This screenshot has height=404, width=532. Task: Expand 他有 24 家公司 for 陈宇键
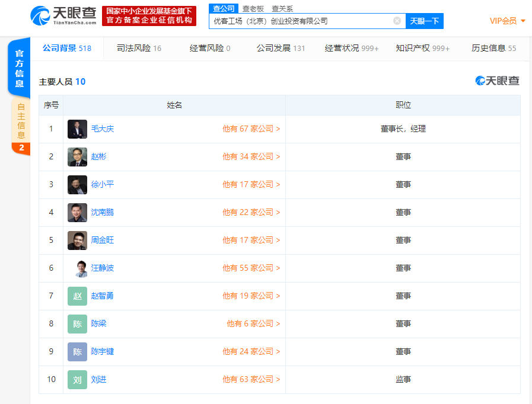pos(251,351)
